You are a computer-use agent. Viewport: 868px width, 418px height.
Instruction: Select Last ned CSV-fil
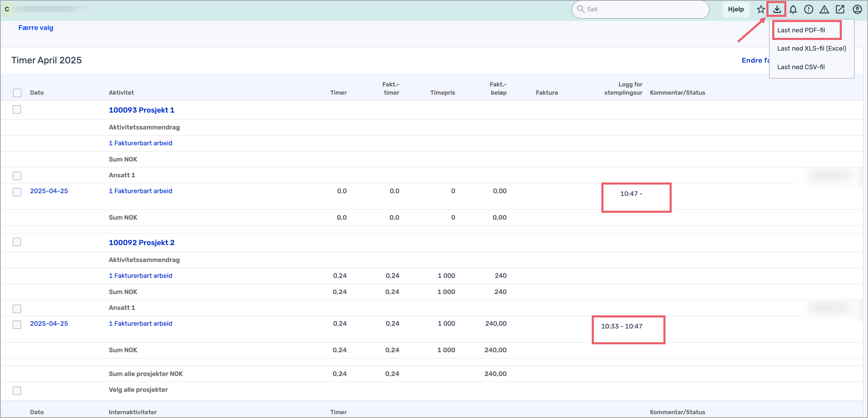(801, 67)
